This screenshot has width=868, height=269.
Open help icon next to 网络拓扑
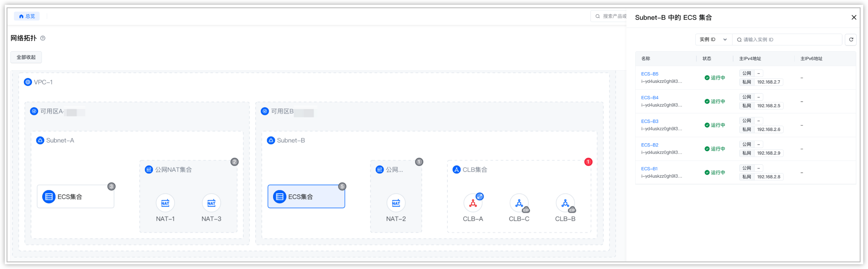coord(43,38)
